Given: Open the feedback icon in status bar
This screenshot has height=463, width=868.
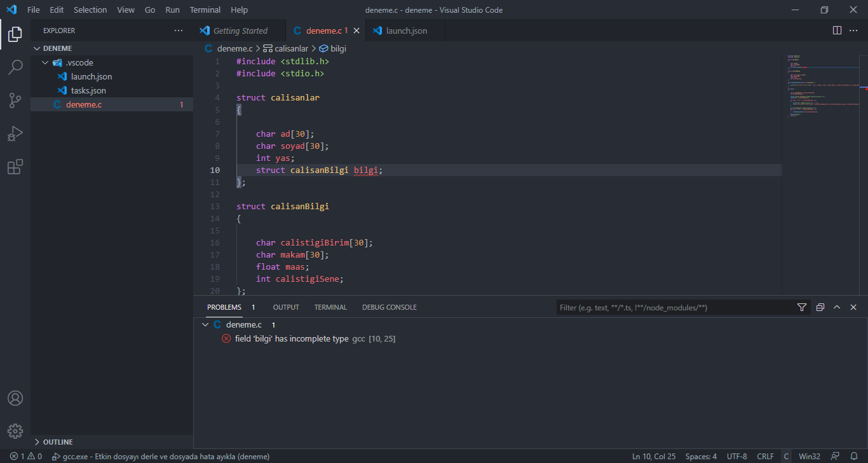Looking at the screenshot, I should (836, 457).
